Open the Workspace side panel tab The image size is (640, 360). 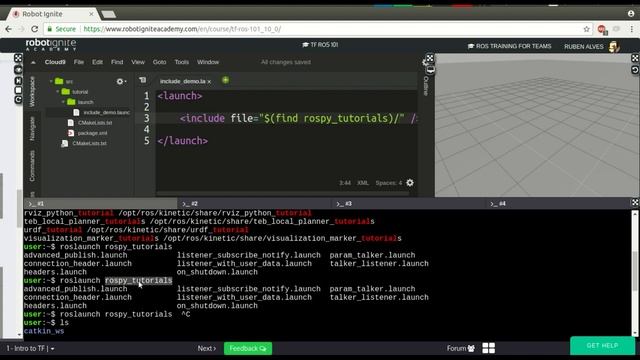[x=32, y=91]
